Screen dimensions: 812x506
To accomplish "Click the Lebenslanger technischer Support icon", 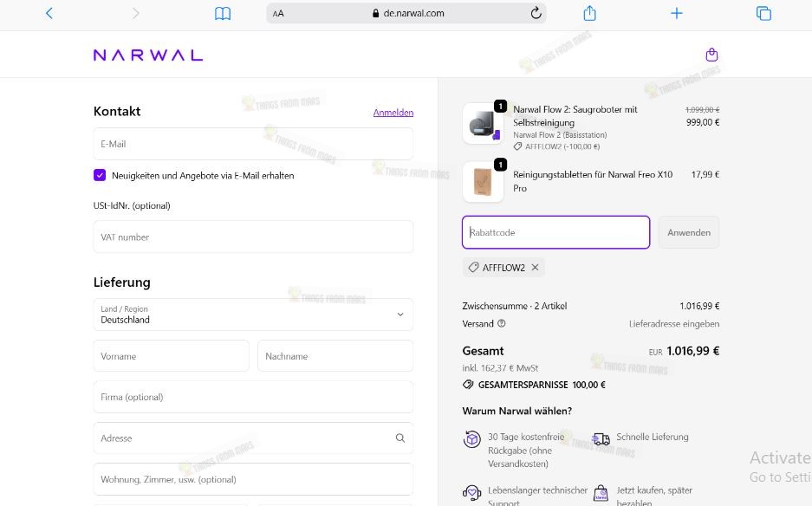I will (471, 492).
